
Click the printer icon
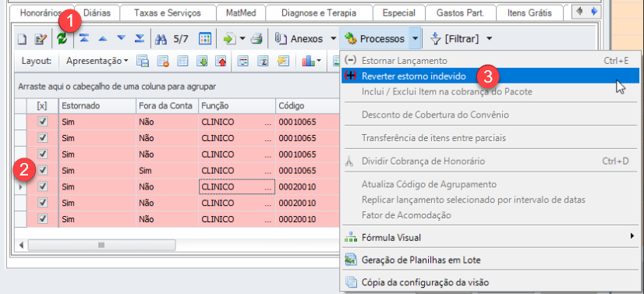point(257,39)
